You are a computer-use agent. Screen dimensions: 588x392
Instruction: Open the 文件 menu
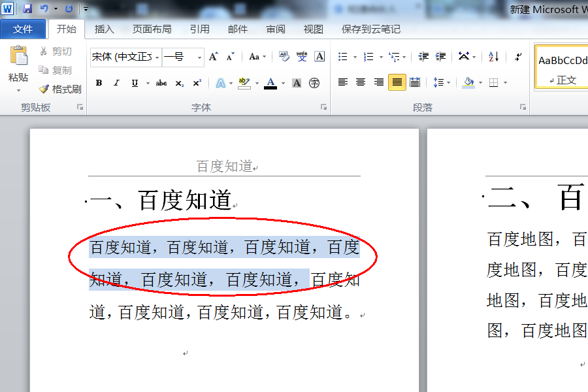pyautogui.click(x=23, y=29)
